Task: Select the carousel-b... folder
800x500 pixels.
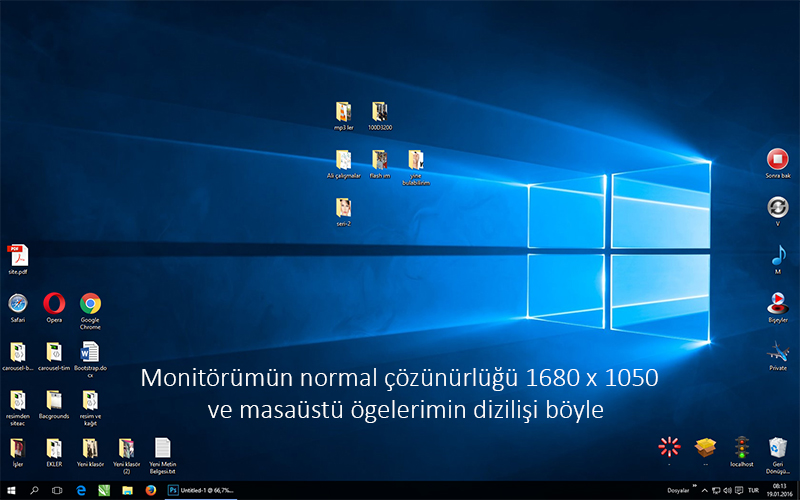Action: coord(18,356)
